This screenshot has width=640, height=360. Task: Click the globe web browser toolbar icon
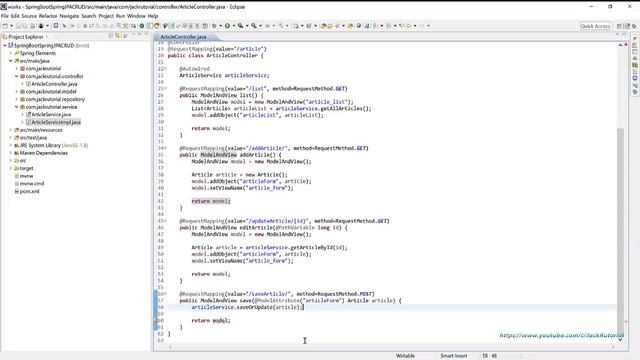tap(359, 26)
